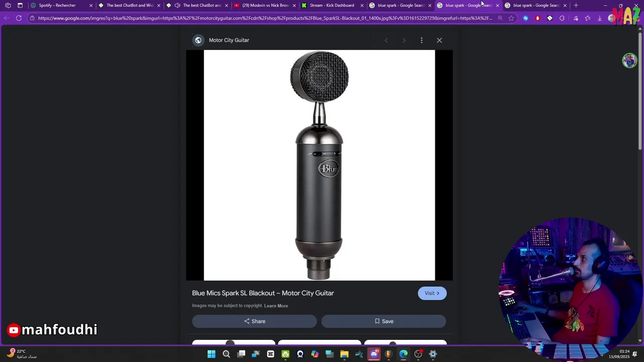Click the Motor City Guitar globe icon
The image size is (644, 362).
198,40
